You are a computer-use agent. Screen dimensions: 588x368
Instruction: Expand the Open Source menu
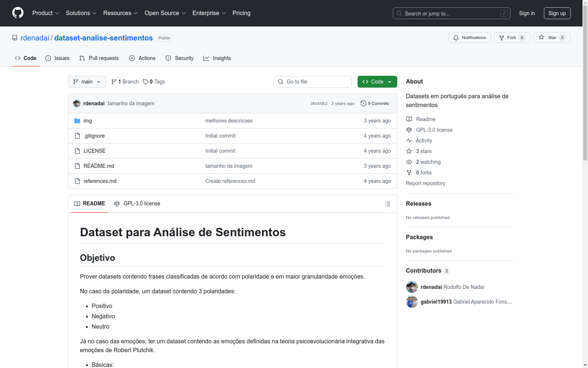[x=165, y=13]
